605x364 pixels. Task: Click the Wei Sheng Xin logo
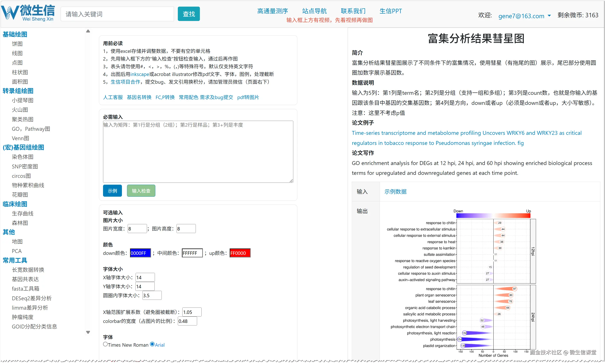coord(28,13)
